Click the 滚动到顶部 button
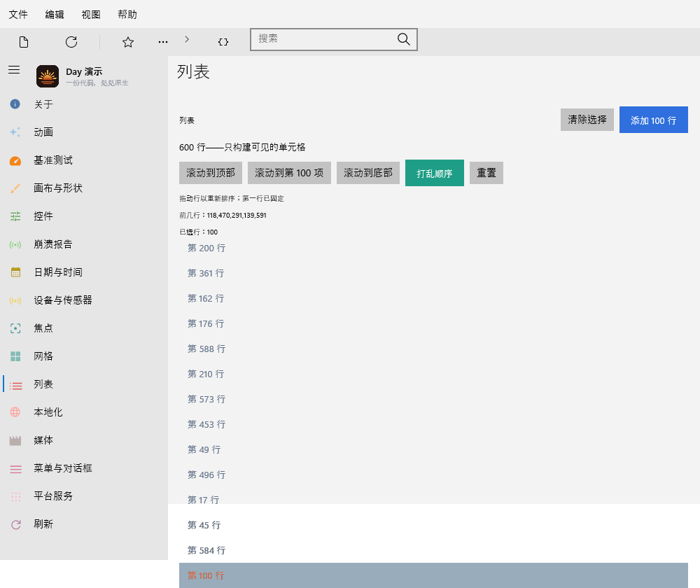This screenshot has width=700, height=588. tap(211, 173)
